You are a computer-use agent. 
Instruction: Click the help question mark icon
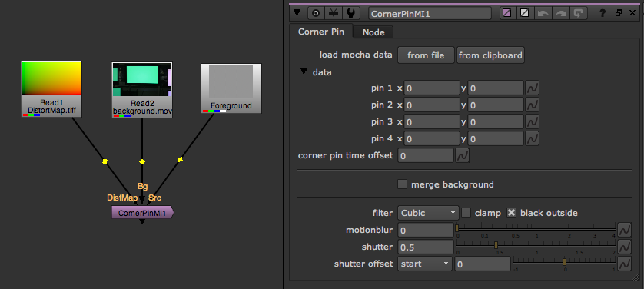point(603,13)
